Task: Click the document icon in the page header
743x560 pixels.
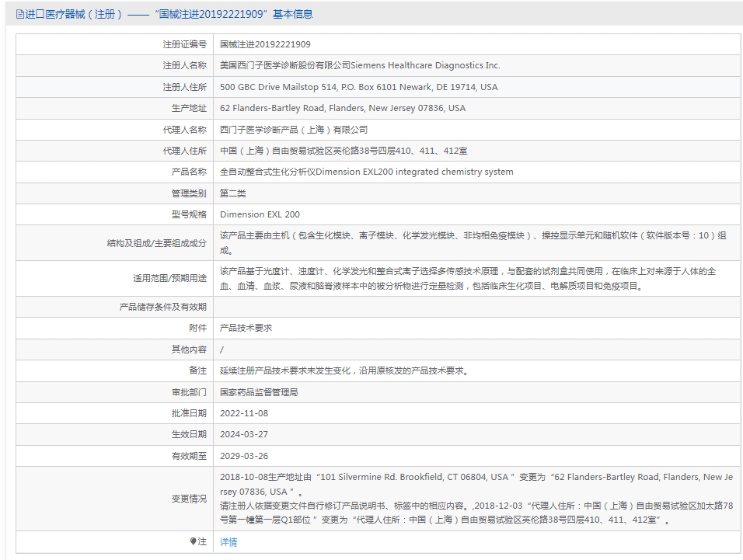Action: click(x=20, y=14)
